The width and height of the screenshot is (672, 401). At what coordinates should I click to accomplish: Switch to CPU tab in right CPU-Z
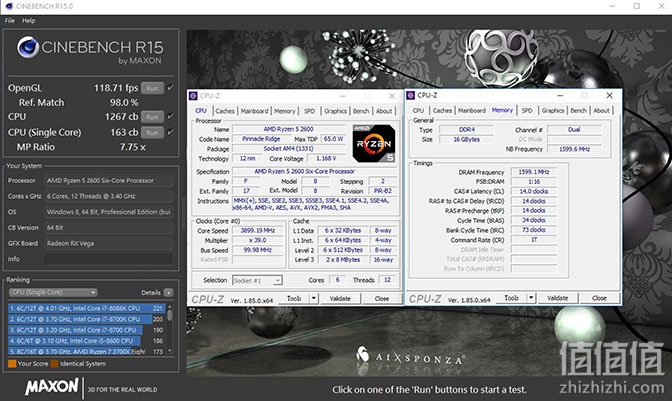tap(418, 111)
